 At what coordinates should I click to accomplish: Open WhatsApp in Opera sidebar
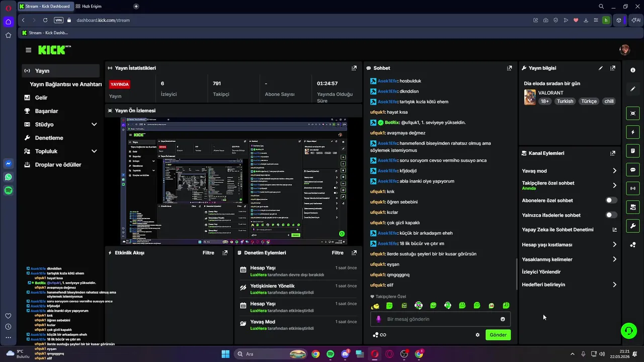point(8,177)
